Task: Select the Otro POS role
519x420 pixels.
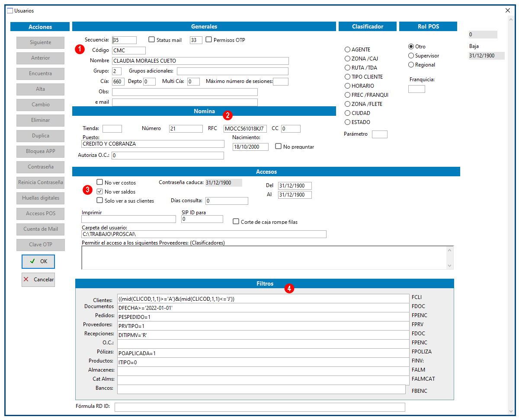Action: pos(411,47)
